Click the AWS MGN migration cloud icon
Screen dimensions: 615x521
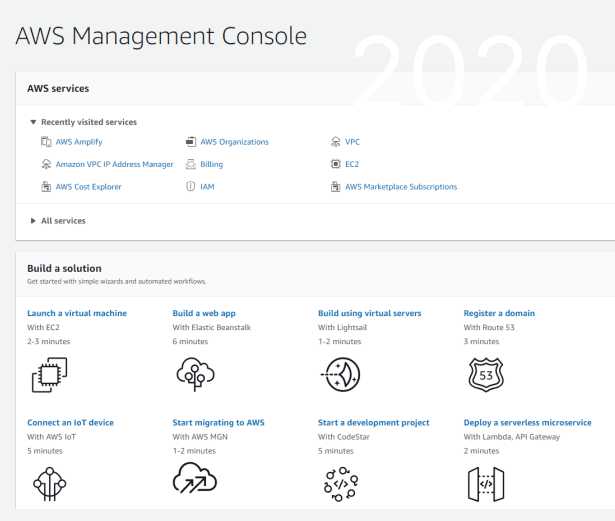(195, 477)
